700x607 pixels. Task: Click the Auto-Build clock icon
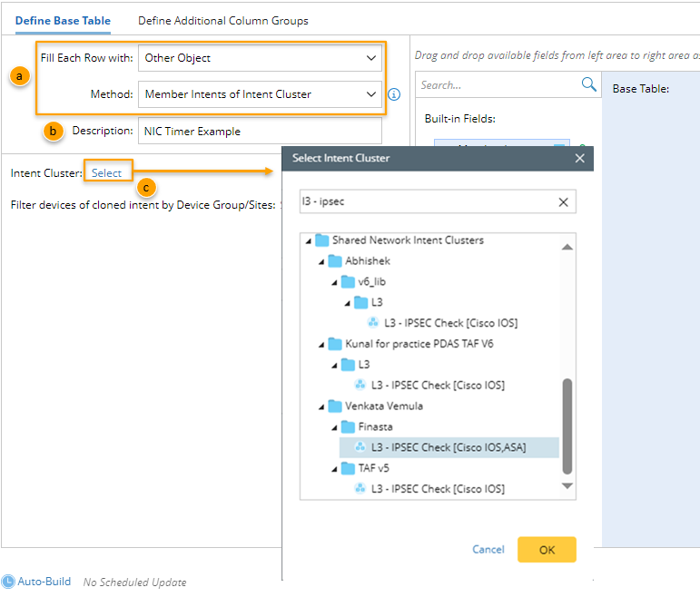[8, 582]
